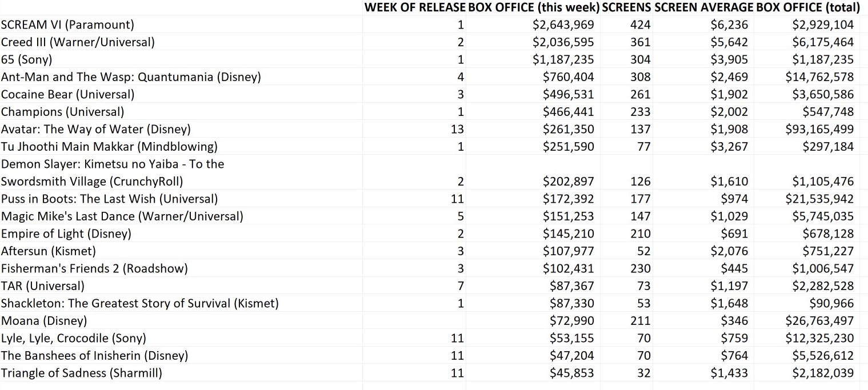Click the BOX OFFICE (total) header
Image resolution: width=868 pixels, height=390 pixels.
tap(808, 7)
